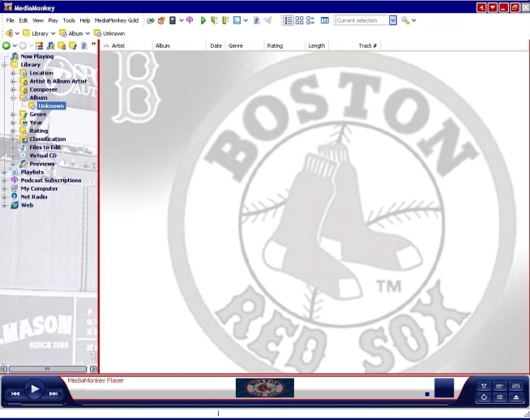Viewport: 530px width, 420px height.
Task: Select the Rating tree node
Action: 39,131
